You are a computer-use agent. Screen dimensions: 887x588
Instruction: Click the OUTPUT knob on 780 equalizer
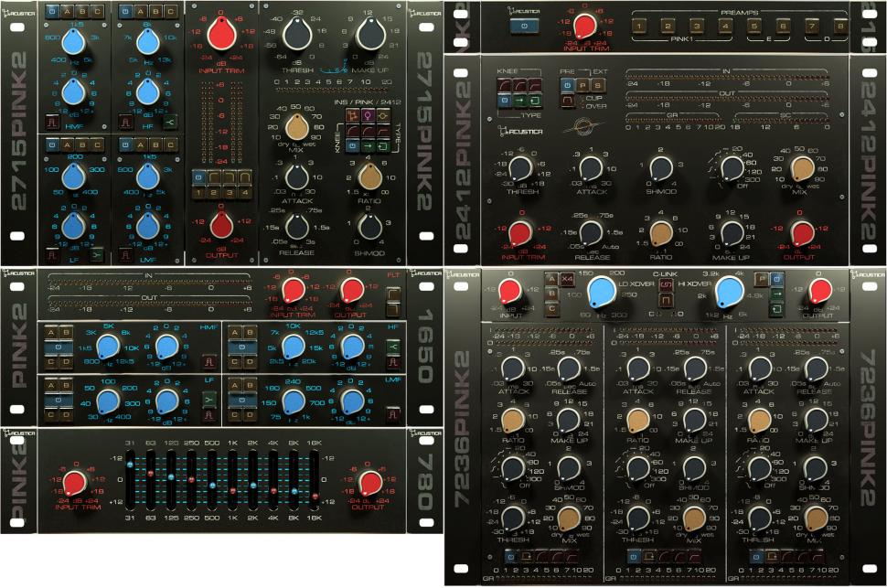[370, 483]
